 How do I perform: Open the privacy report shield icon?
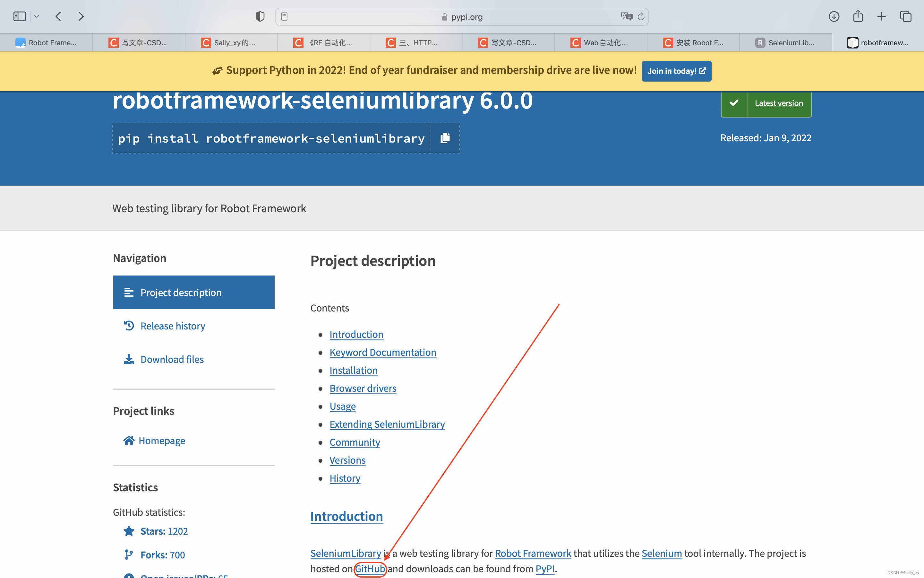coord(260,16)
